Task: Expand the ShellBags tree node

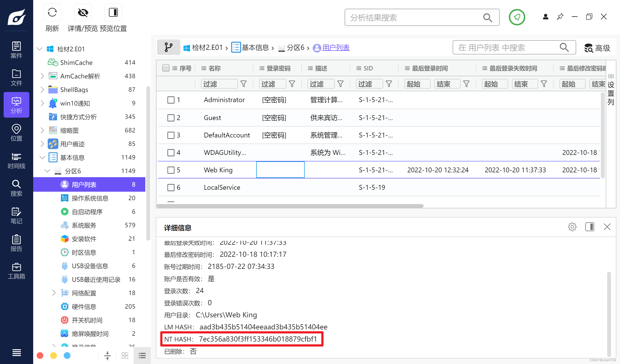Action: pyautogui.click(x=42, y=90)
